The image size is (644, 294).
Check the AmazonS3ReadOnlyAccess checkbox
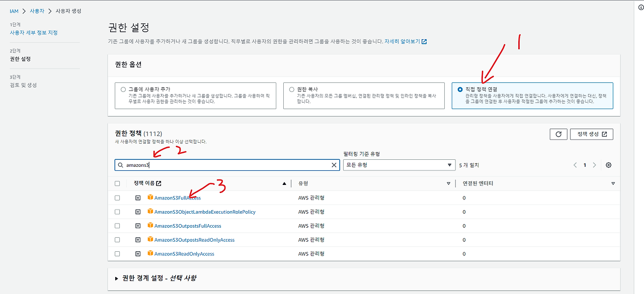tap(117, 254)
